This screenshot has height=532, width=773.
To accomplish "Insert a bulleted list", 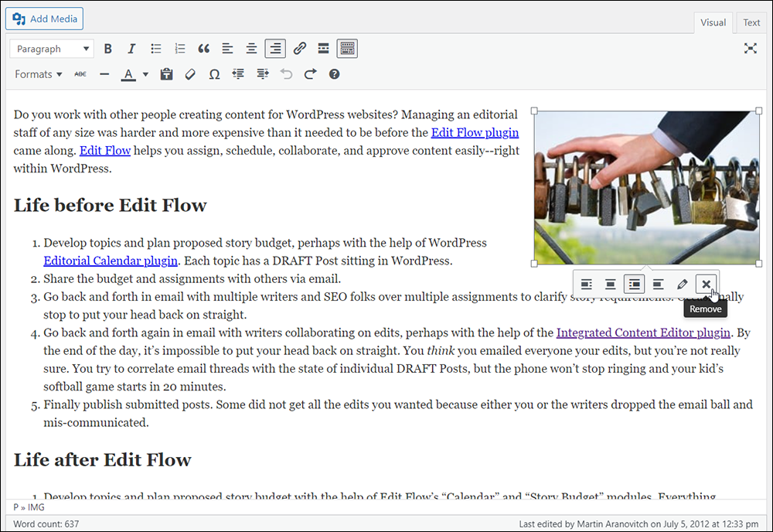I will 156,49.
